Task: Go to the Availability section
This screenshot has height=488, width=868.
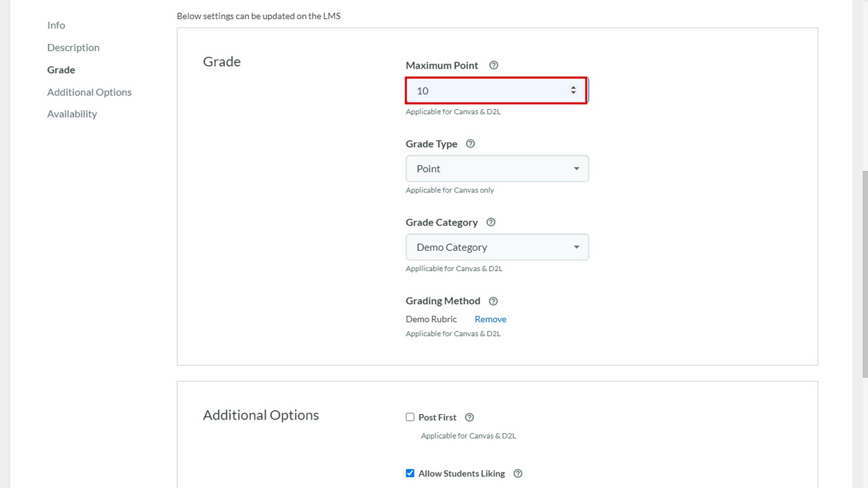Action: pos(72,114)
